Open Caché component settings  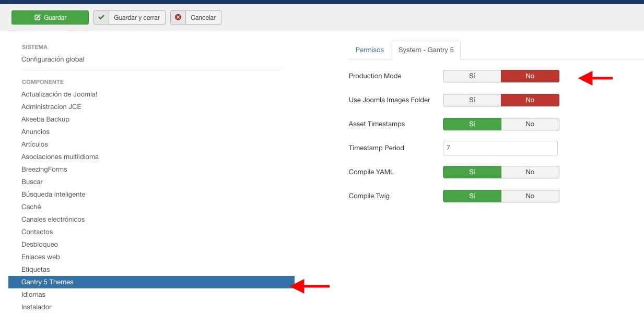[x=31, y=207]
